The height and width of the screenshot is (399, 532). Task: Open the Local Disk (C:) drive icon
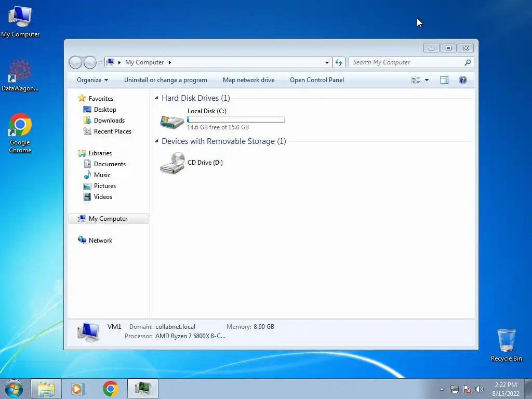click(172, 122)
